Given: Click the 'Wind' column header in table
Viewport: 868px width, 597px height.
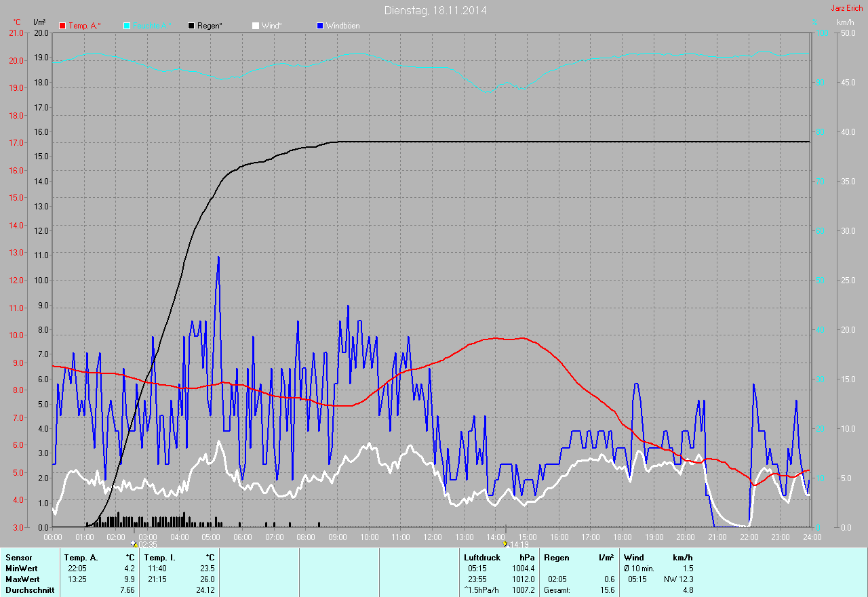Looking at the screenshot, I should click(x=634, y=557).
